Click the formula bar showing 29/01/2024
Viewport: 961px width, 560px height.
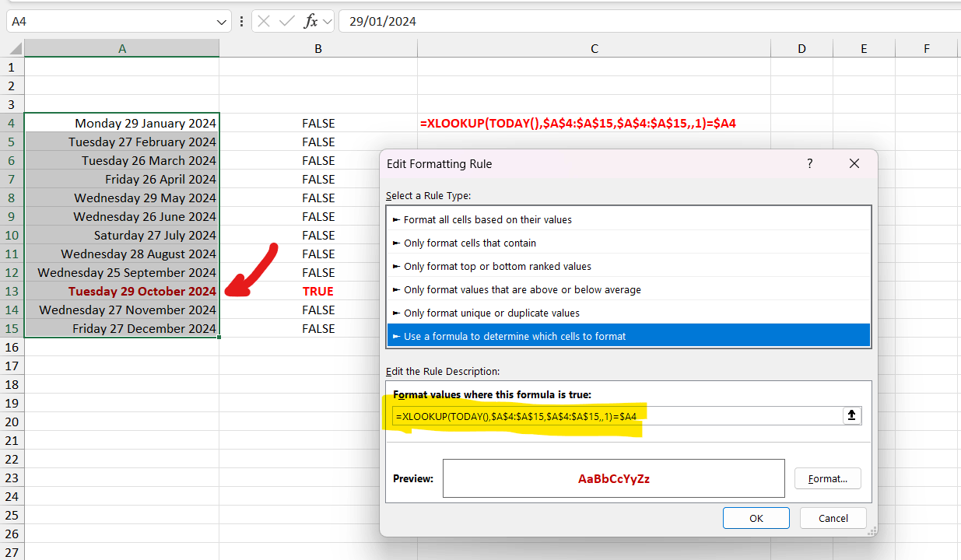click(x=650, y=22)
